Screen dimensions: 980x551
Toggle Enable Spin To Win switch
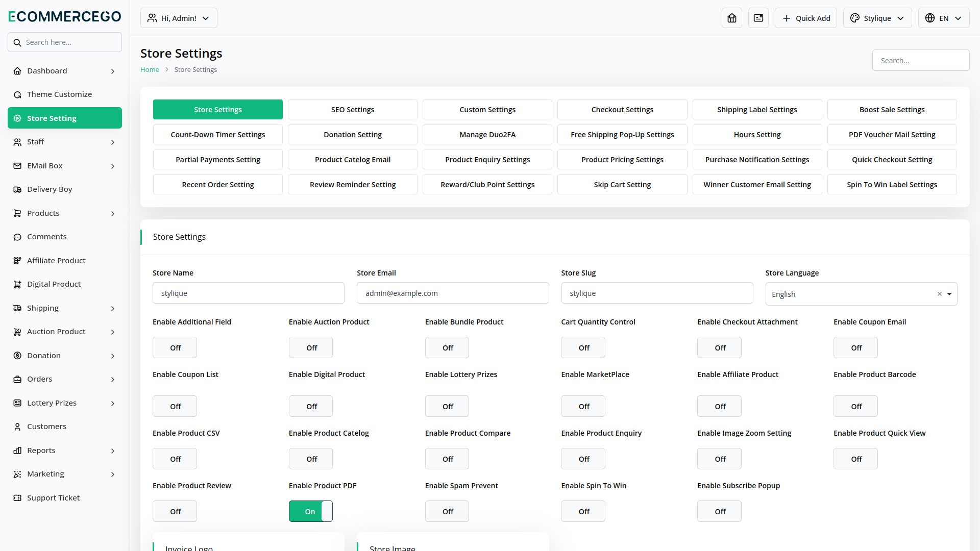tap(583, 511)
